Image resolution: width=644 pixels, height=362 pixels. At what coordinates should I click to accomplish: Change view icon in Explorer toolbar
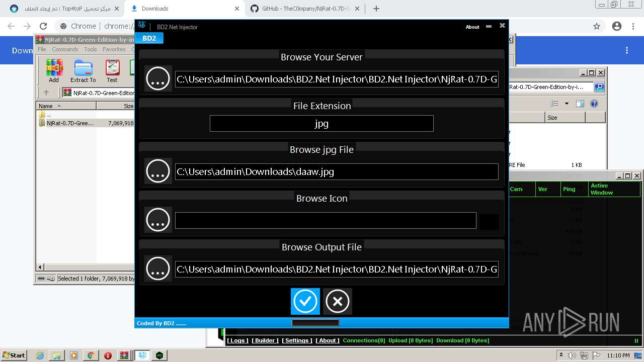click(x=554, y=104)
